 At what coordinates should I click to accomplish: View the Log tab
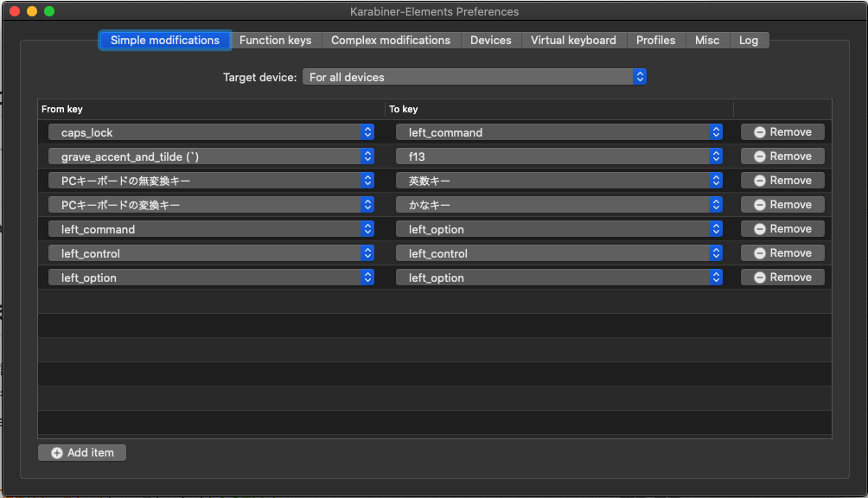(x=749, y=41)
